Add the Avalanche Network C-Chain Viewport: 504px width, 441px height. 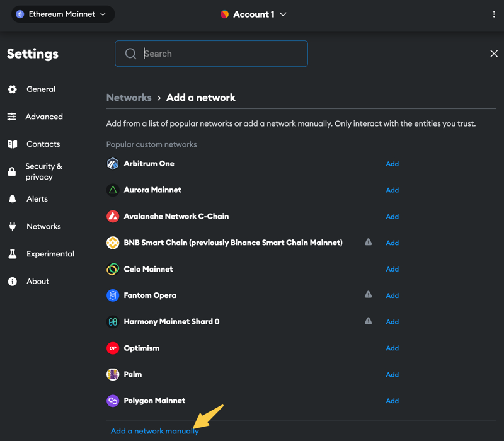click(392, 217)
